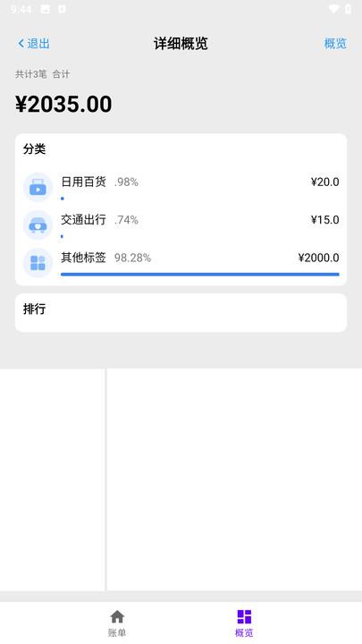Switch to the 账单 tab
The image size is (362, 644).
(x=117, y=623)
